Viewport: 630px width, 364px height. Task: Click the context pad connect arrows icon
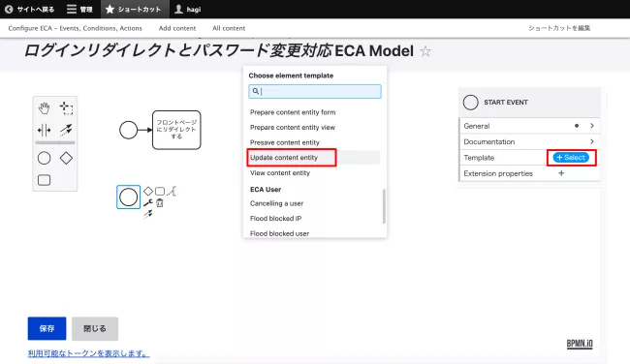(148, 214)
